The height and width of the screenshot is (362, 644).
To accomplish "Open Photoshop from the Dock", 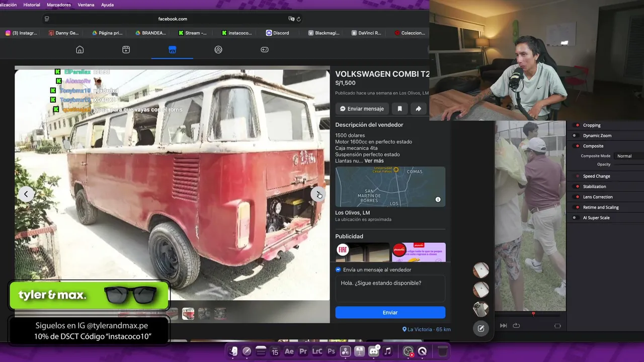I will click(331, 351).
